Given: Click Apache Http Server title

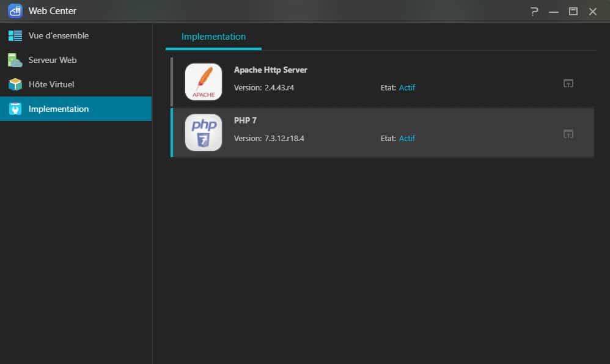Looking at the screenshot, I should [x=270, y=70].
